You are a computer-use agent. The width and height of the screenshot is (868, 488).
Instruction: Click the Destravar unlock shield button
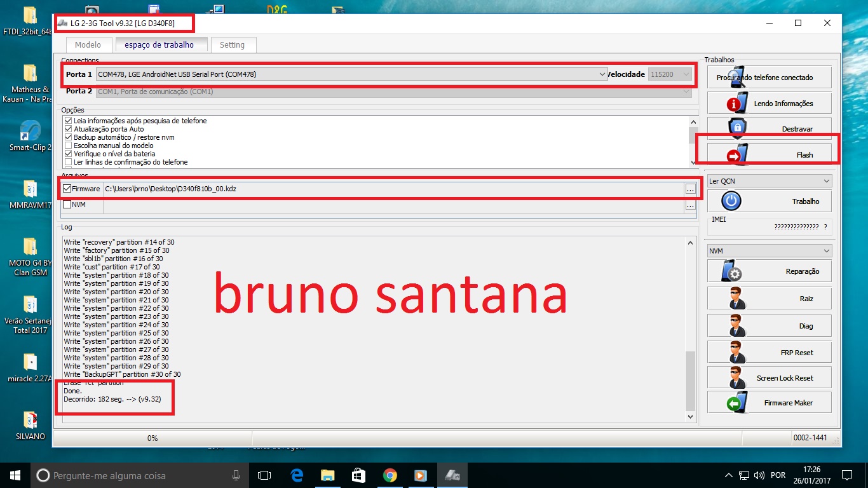pos(769,128)
